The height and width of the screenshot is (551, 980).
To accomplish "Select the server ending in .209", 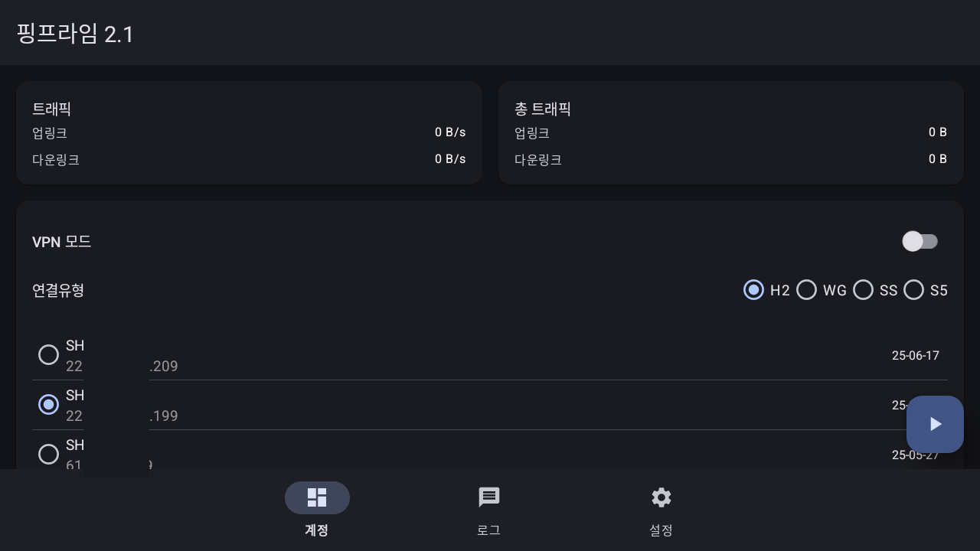I will [x=48, y=355].
